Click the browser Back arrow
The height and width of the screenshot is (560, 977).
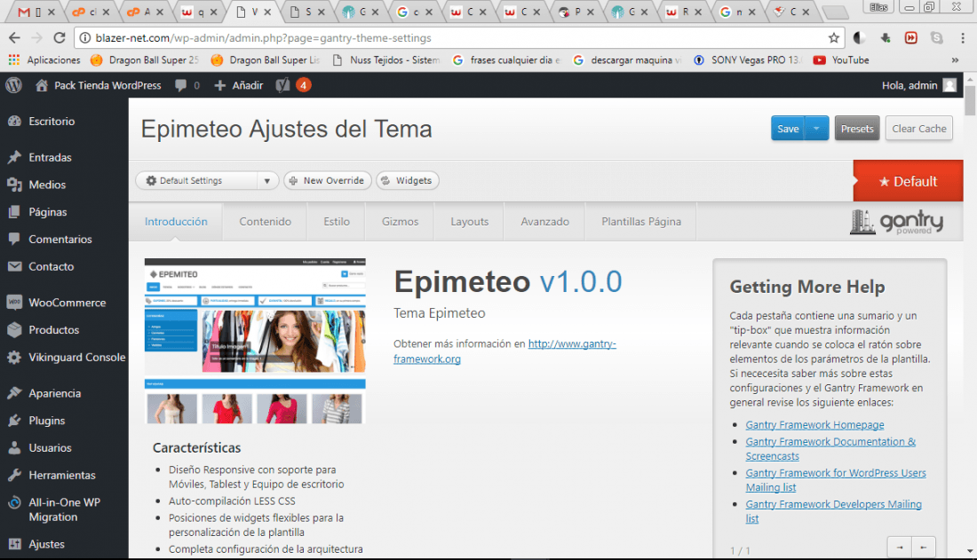[x=14, y=38]
